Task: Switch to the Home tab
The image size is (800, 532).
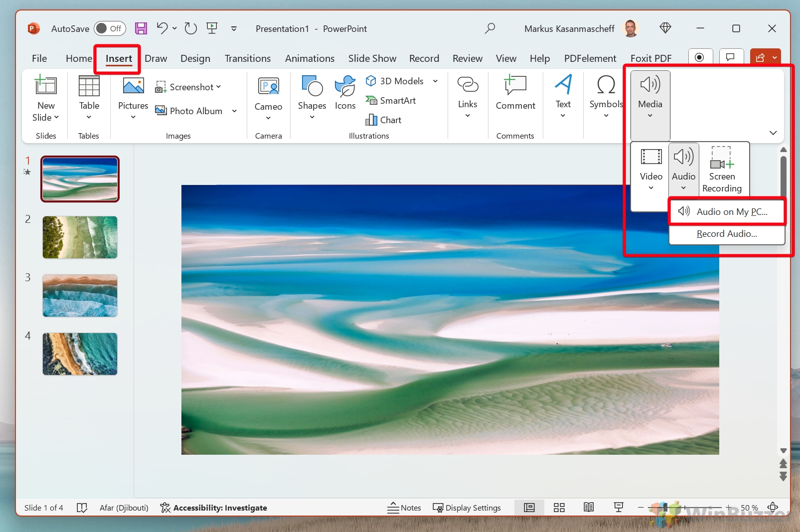Action: point(79,58)
